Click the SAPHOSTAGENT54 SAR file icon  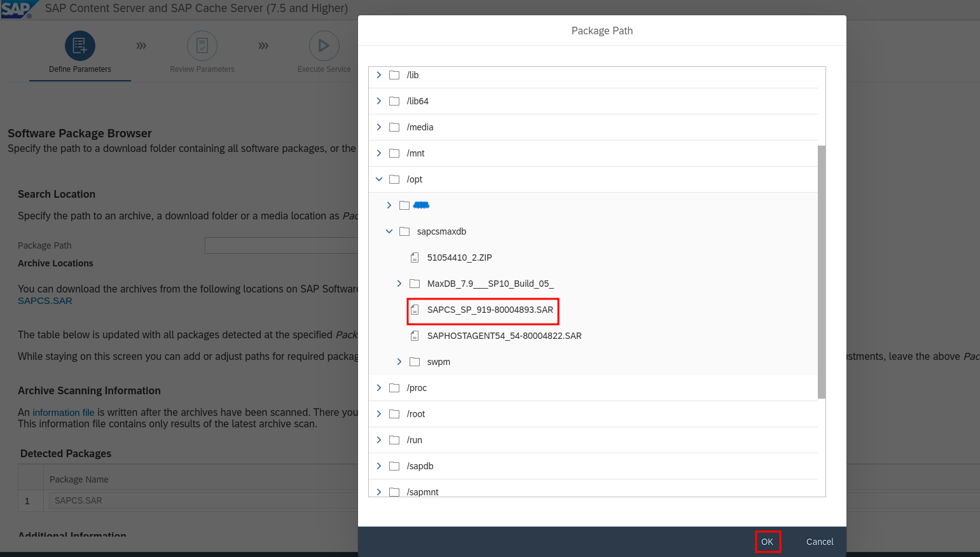415,336
